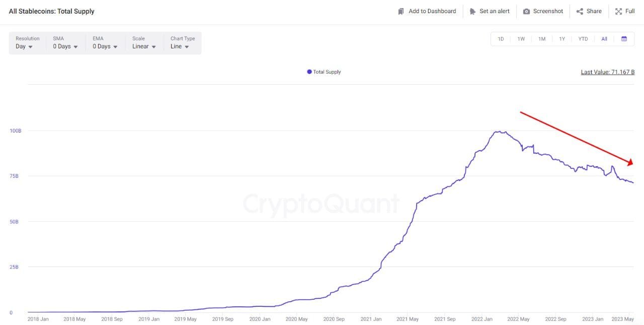Select the 1D time range
The height and width of the screenshot is (325, 644).
click(x=501, y=39)
